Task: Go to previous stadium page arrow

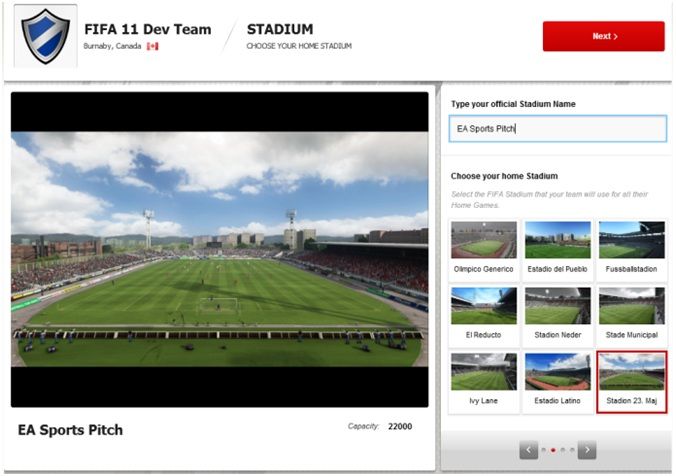Action: coord(529,450)
